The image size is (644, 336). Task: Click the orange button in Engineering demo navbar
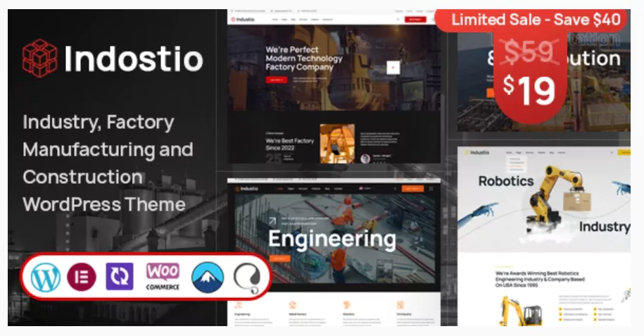[x=412, y=189]
